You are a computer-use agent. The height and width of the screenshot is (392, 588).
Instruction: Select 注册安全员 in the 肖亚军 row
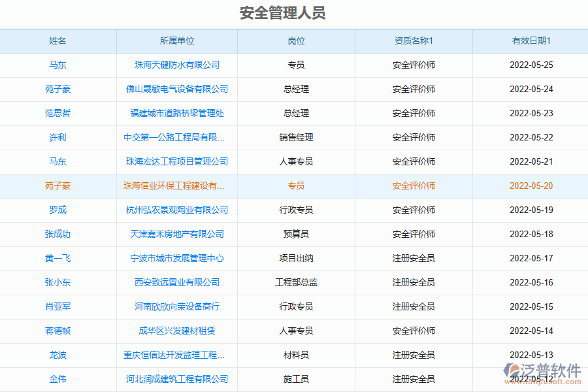click(x=414, y=307)
